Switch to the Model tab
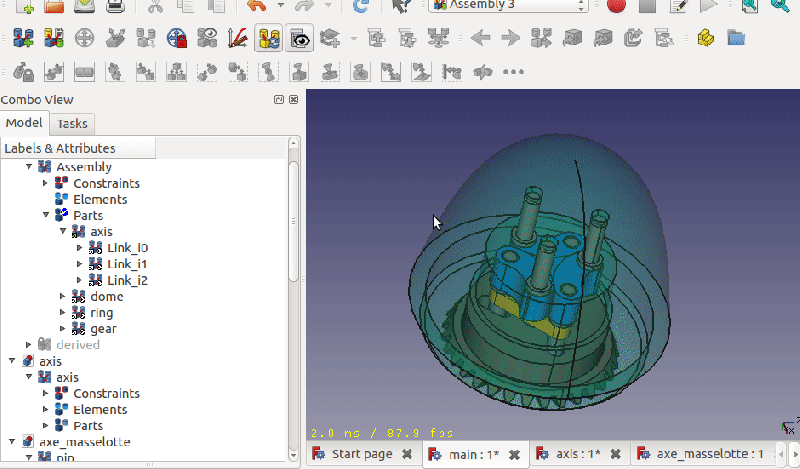 [x=24, y=123]
